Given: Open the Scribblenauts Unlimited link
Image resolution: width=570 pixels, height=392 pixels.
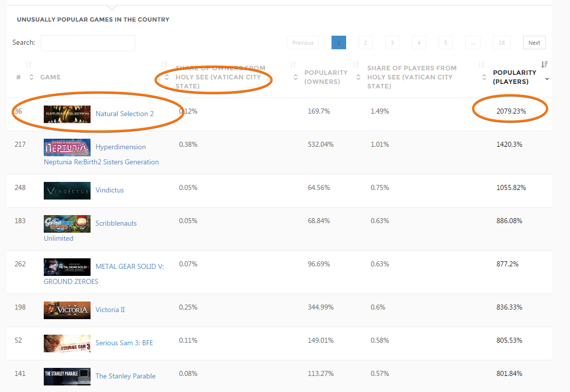Looking at the screenshot, I should point(90,231).
